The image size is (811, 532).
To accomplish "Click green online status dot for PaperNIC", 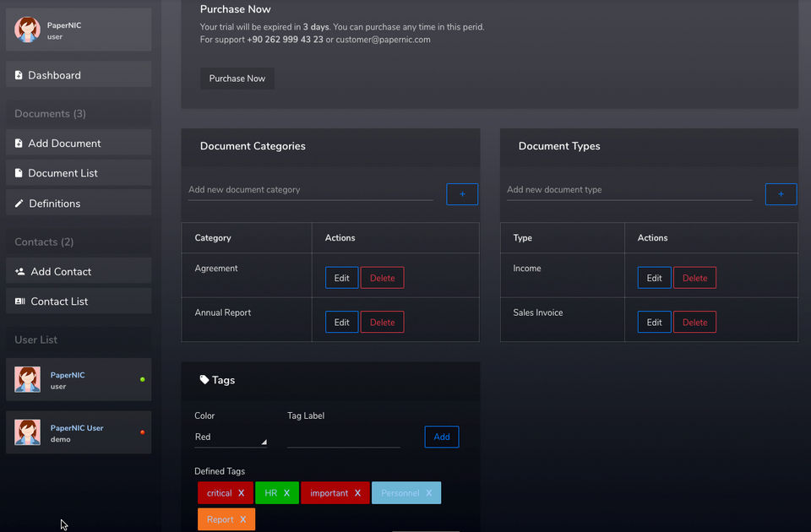I will coord(142,379).
